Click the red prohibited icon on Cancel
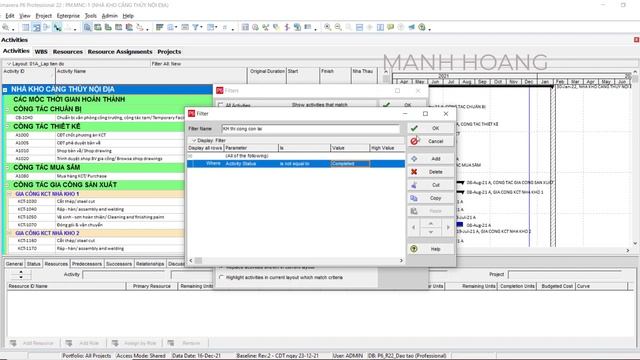Screen dimensions: 640x360 [414, 141]
